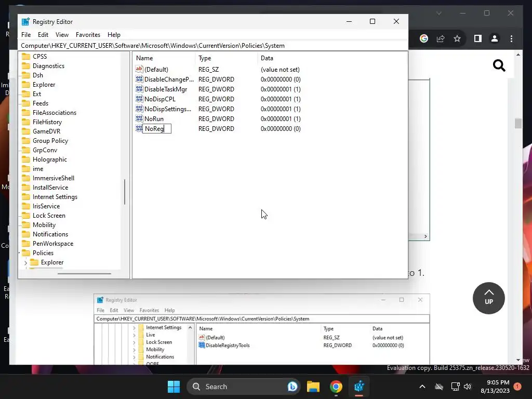The width and height of the screenshot is (532, 399).
Task: Select the Ext folder icon
Action: (x=26, y=94)
